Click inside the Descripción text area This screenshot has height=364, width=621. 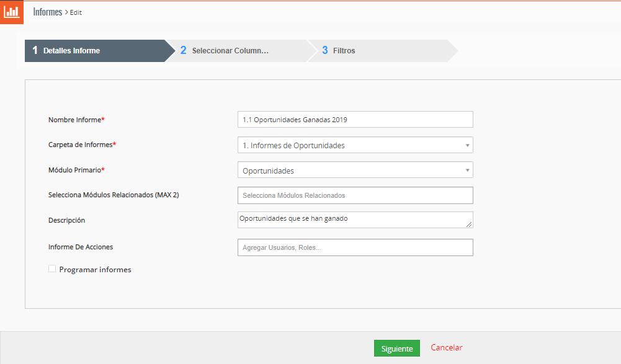pos(351,220)
